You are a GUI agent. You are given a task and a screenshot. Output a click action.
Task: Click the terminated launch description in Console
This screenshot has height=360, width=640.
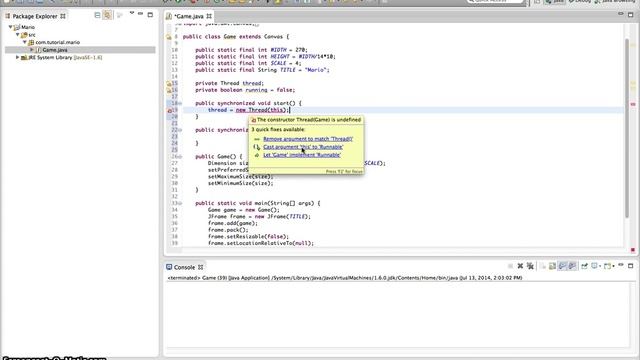coord(345,278)
